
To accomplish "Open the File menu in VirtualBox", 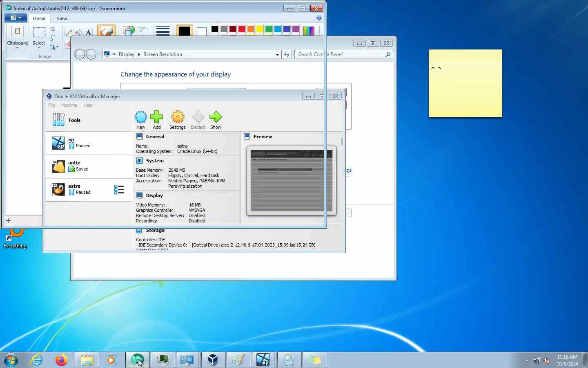I will (x=51, y=105).
